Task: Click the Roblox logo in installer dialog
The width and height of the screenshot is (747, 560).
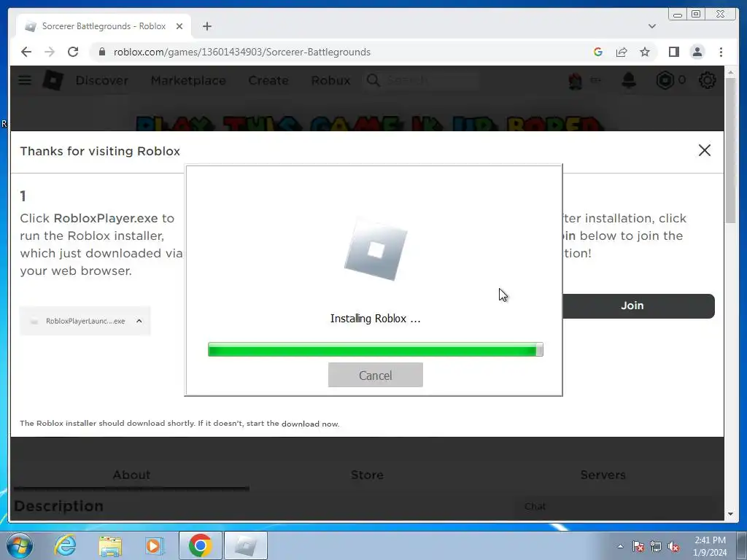Action: pyautogui.click(x=376, y=249)
